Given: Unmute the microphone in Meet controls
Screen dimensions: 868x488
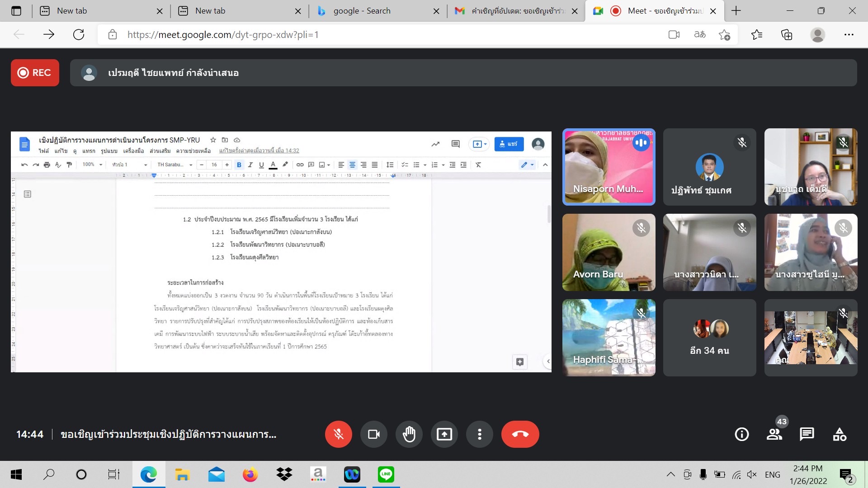Looking at the screenshot, I should pos(338,434).
